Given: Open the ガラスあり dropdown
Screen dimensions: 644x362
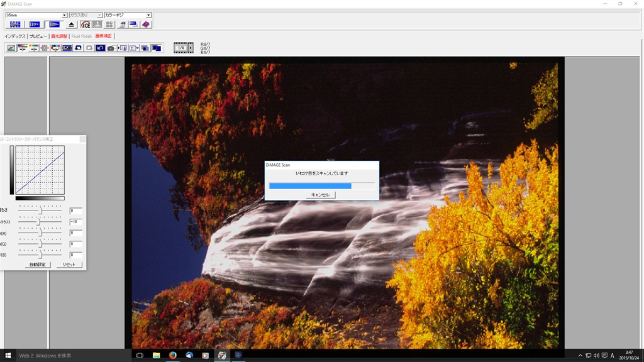Looking at the screenshot, I should (x=86, y=15).
